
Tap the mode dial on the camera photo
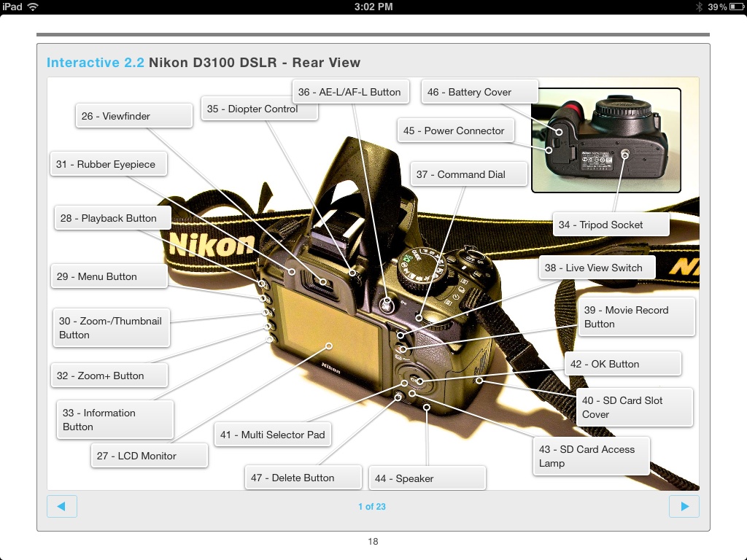421,271
